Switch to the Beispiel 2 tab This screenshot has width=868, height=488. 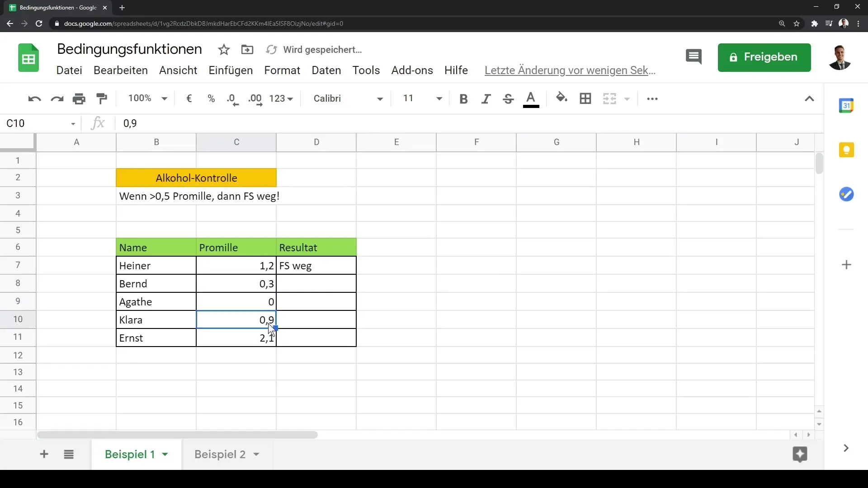[220, 455]
